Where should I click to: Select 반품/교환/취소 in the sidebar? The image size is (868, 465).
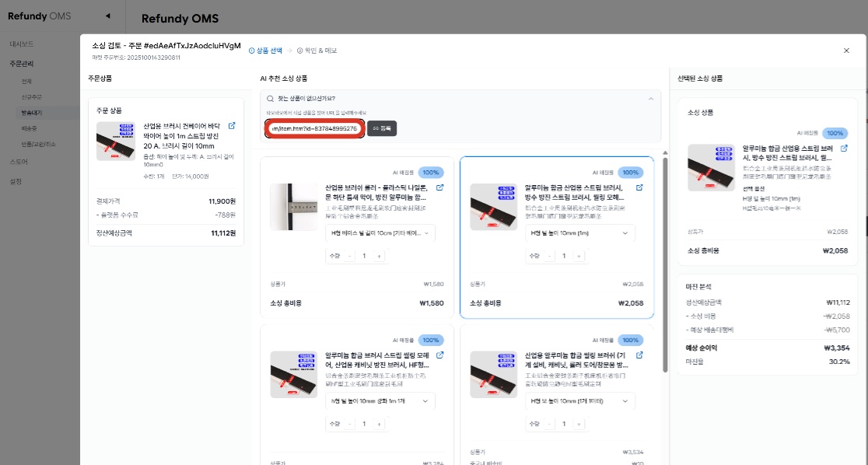click(39, 144)
